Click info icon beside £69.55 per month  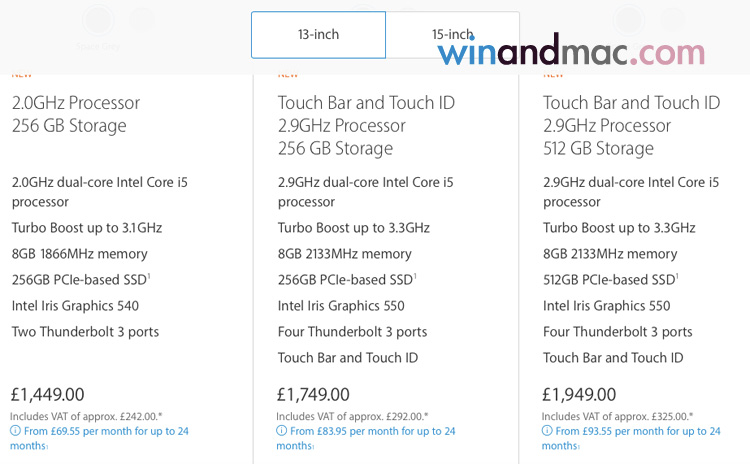click(x=15, y=432)
